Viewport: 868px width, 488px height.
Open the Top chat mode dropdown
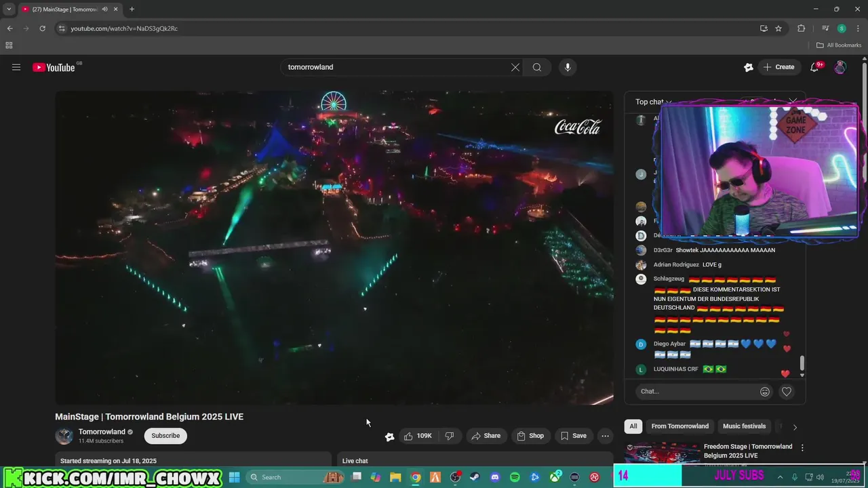pyautogui.click(x=653, y=102)
